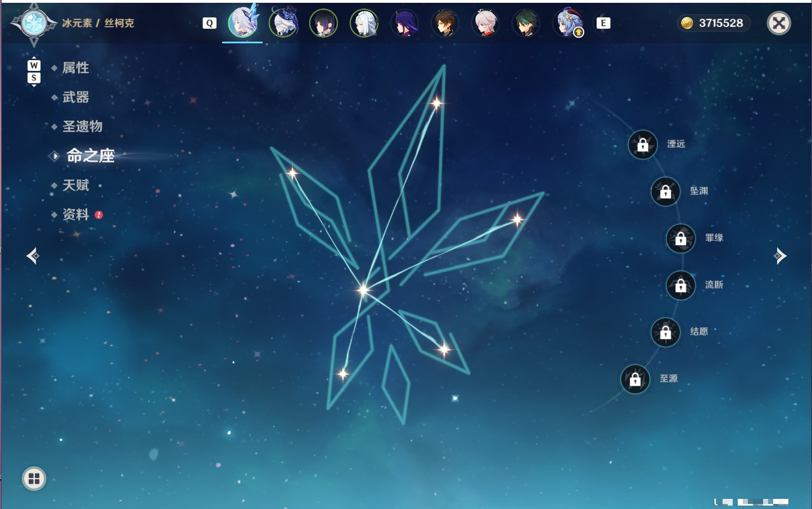Open the locked 坠渊 constellation node
This screenshot has height=509, width=812.
coord(666,192)
